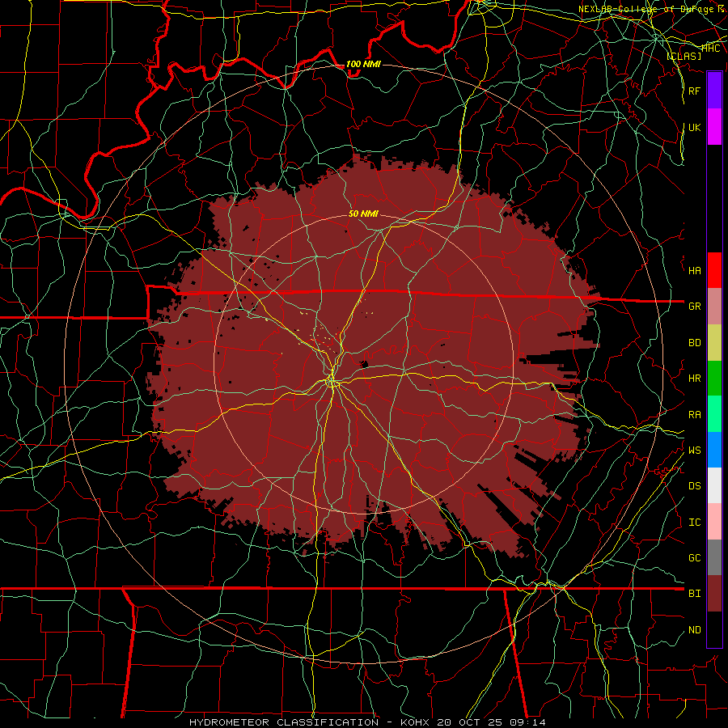Image resolution: width=728 pixels, height=728 pixels.
Task: Click the "UK" legend label
Action: click(x=694, y=127)
